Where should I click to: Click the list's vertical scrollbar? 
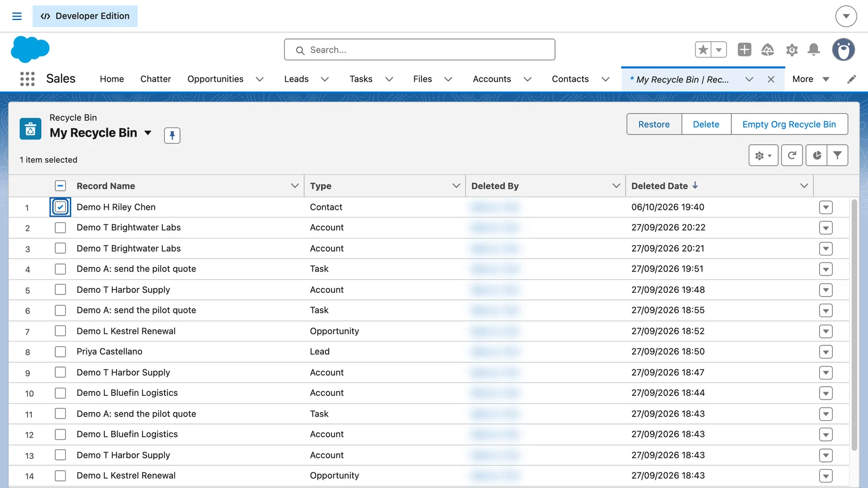[x=854, y=325]
